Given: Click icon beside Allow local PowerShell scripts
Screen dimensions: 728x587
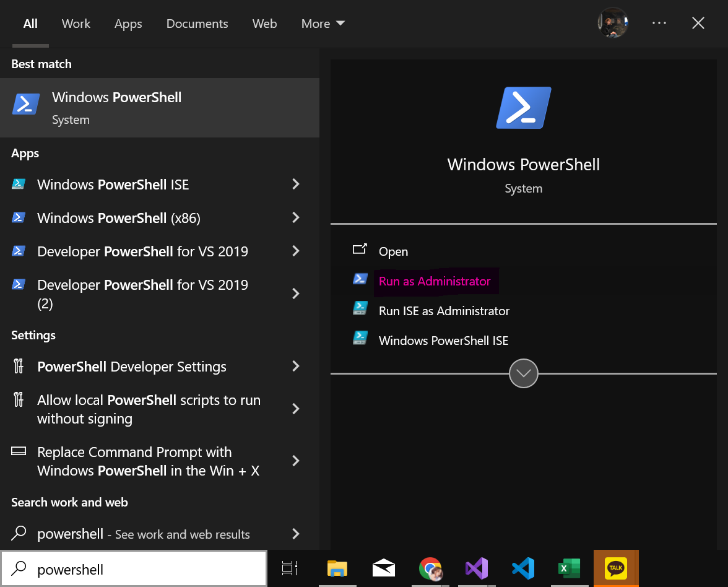Looking at the screenshot, I should click(x=19, y=399).
